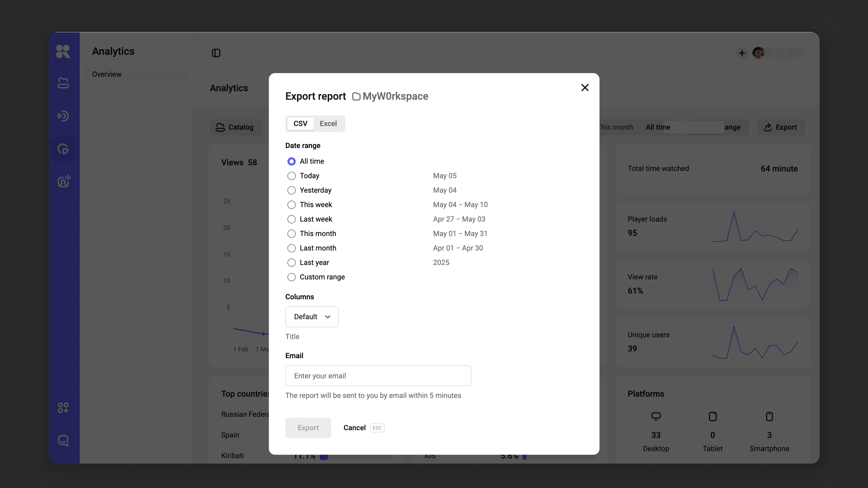The height and width of the screenshot is (488, 868).
Task: Switch to the Excel format tab
Action: [328, 124]
